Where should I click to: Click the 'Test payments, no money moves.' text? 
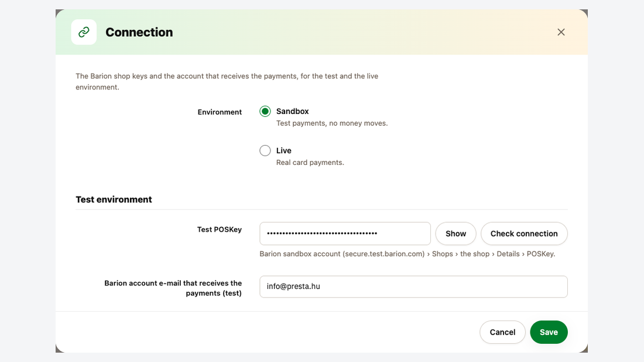(x=332, y=123)
